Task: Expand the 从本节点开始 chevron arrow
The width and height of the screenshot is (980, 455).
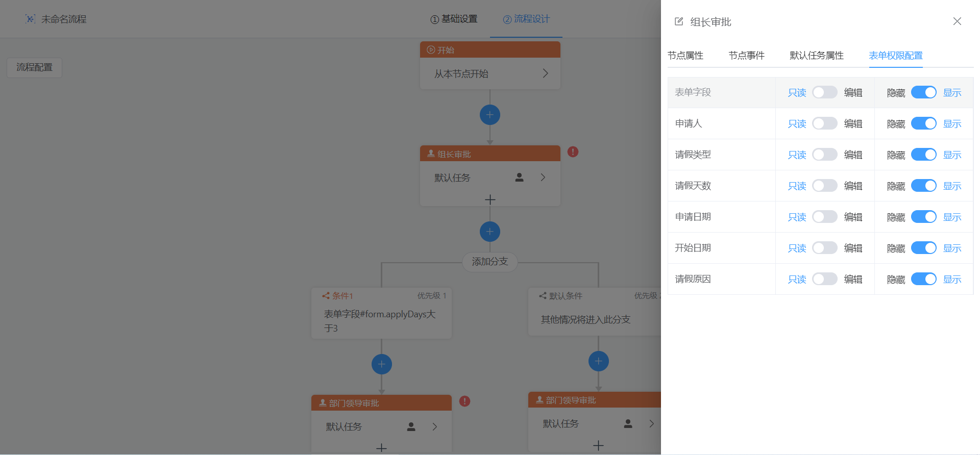Action: coord(545,73)
